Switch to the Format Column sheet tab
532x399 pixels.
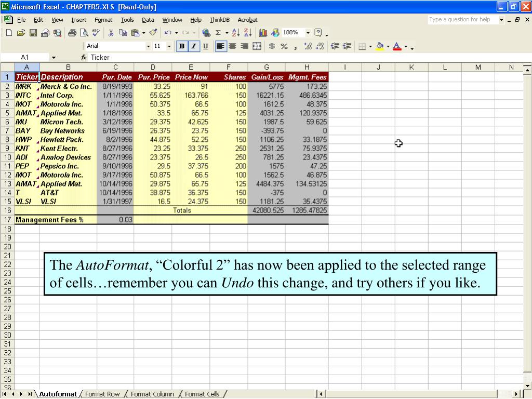point(152,394)
